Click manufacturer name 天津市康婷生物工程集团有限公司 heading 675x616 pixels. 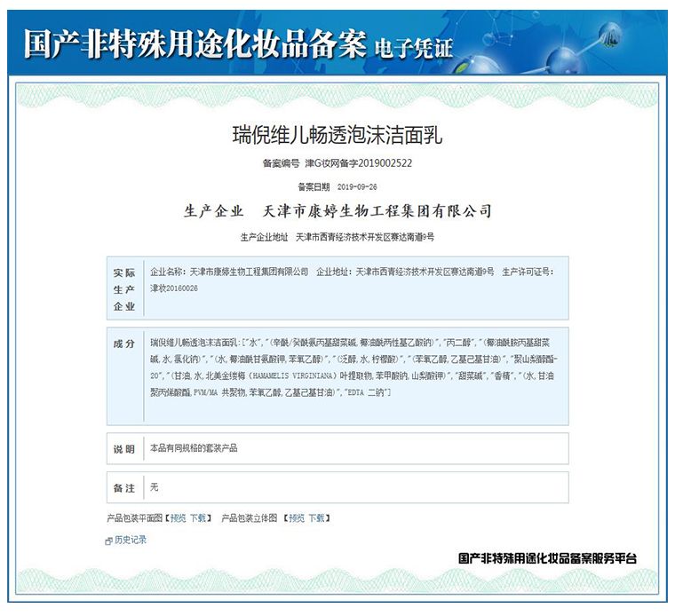(x=377, y=211)
